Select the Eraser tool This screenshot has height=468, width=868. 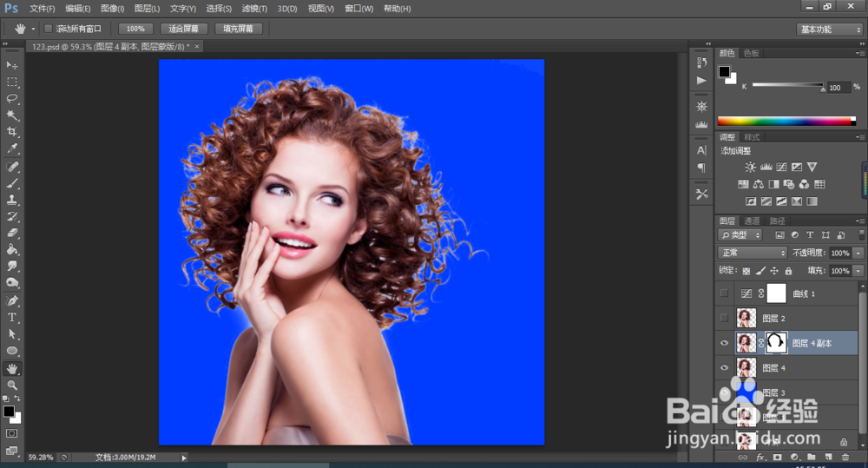(x=11, y=234)
